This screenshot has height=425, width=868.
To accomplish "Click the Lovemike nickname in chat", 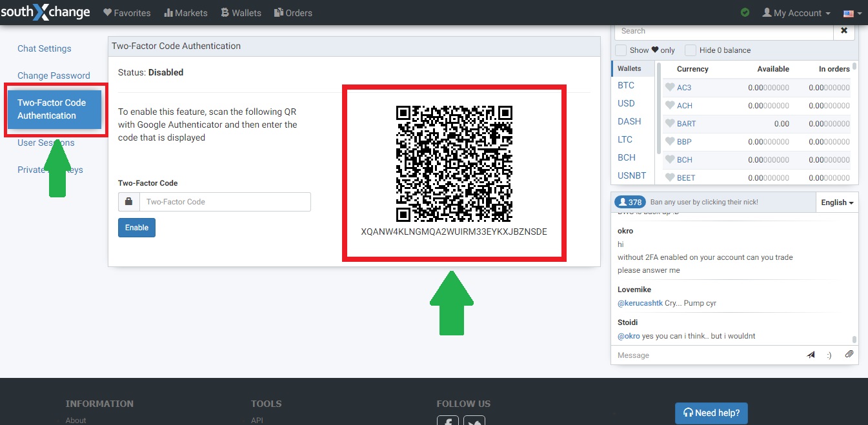I will point(634,290).
